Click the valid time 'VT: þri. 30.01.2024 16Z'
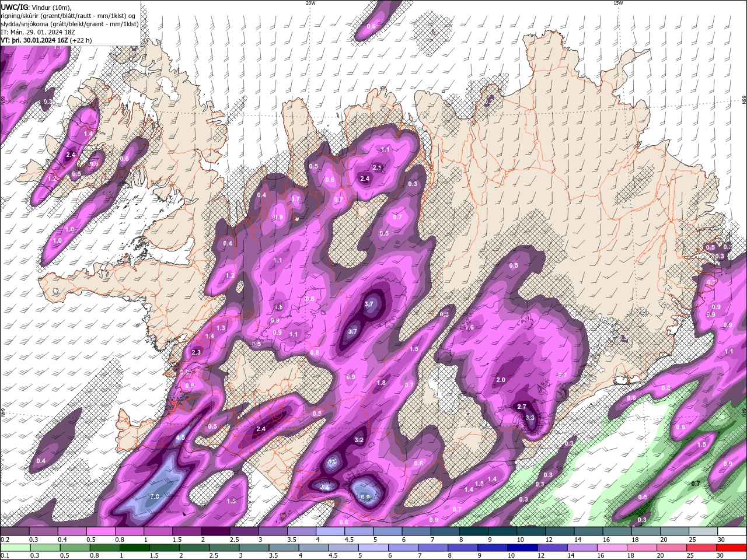 34,40
